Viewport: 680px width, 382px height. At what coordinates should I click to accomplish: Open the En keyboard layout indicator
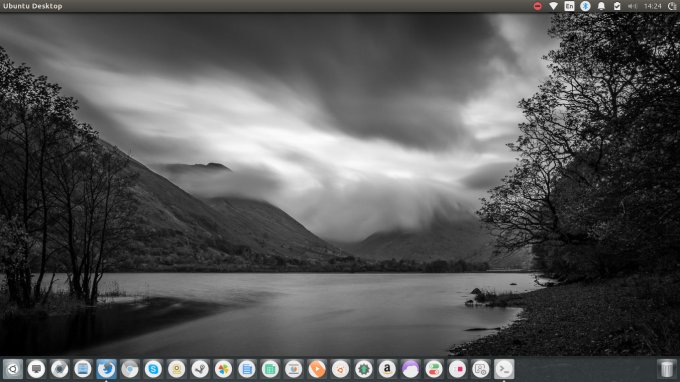[569, 6]
